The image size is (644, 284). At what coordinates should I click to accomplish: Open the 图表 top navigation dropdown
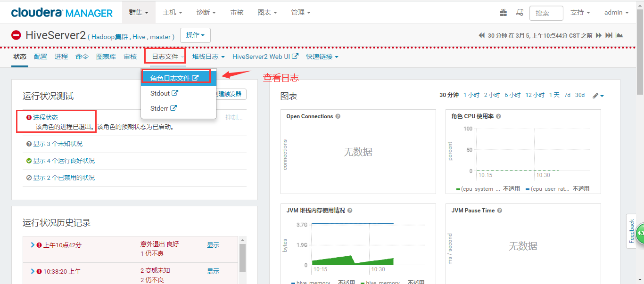coord(267,12)
